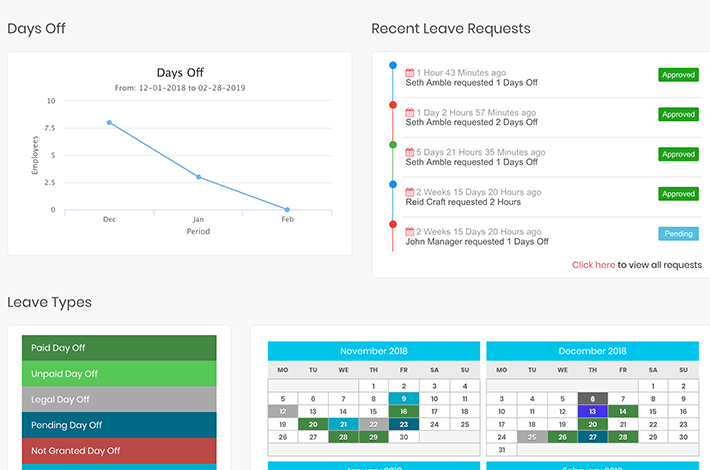Click the December data point on chart
710x470 pixels.
(x=109, y=123)
